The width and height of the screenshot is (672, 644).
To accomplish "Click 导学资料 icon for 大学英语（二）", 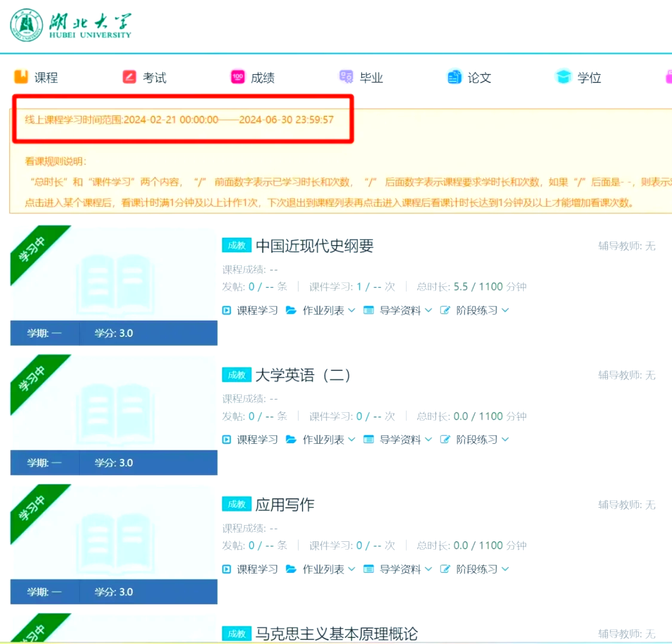I will 368,440.
